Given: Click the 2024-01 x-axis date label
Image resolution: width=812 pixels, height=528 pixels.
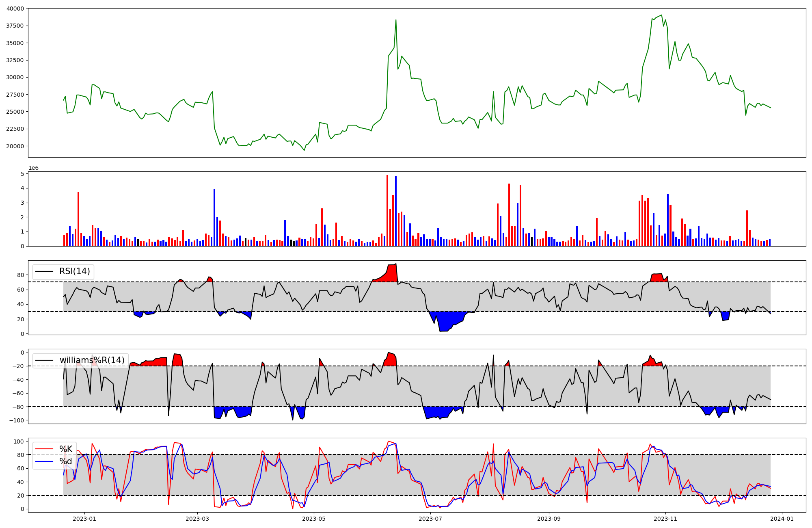Looking at the screenshot, I should (x=782, y=519).
